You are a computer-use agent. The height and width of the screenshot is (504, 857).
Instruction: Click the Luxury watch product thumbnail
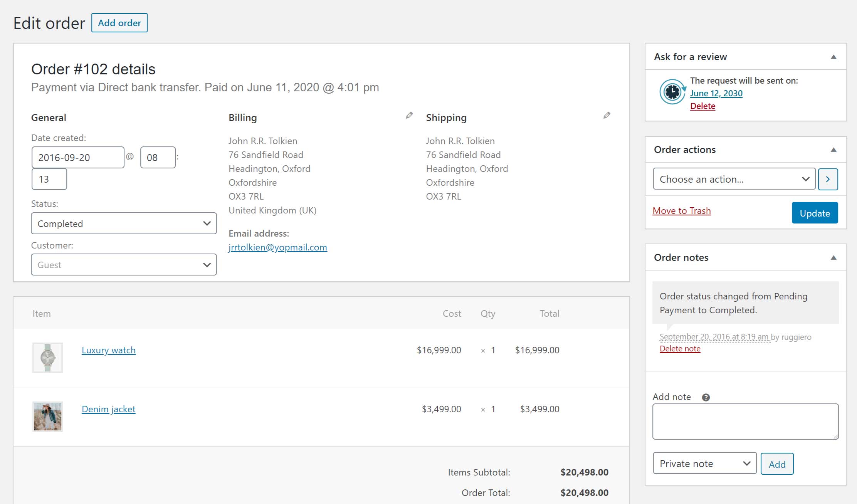[47, 358]
